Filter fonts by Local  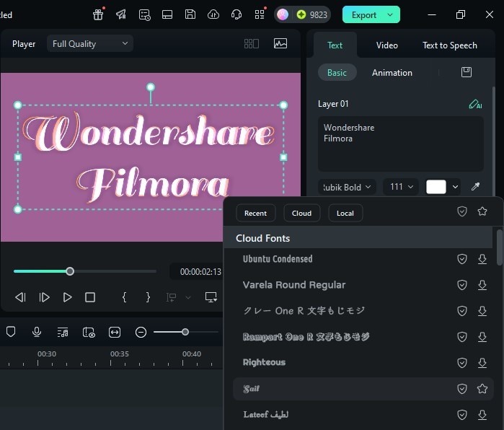tap(345, 213)
